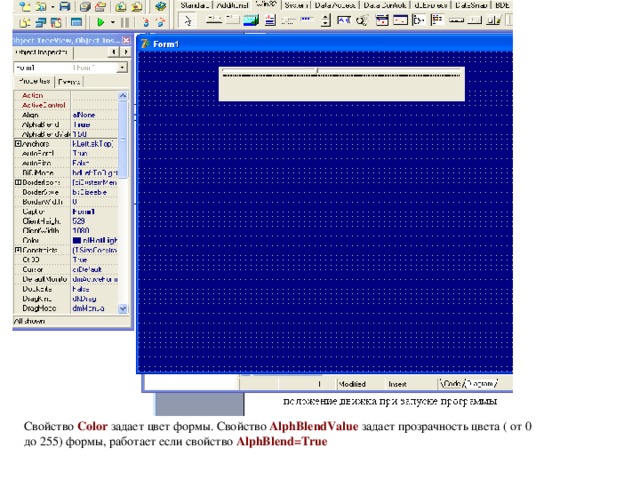Viewport: 640px width, 480px height.
Task: Run the program with green arrow
Action: pyautogui.click(x=101, y=22)
